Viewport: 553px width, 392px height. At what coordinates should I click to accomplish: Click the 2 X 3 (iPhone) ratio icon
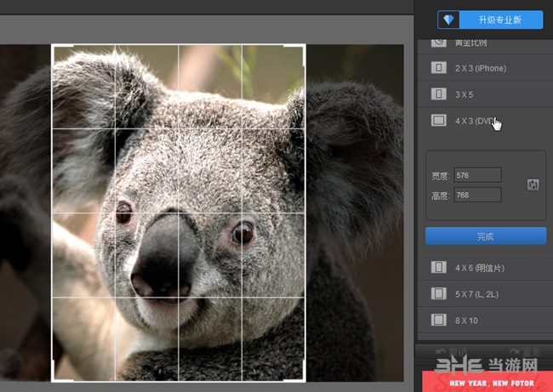pyautogui.click(x=439, y=68)
